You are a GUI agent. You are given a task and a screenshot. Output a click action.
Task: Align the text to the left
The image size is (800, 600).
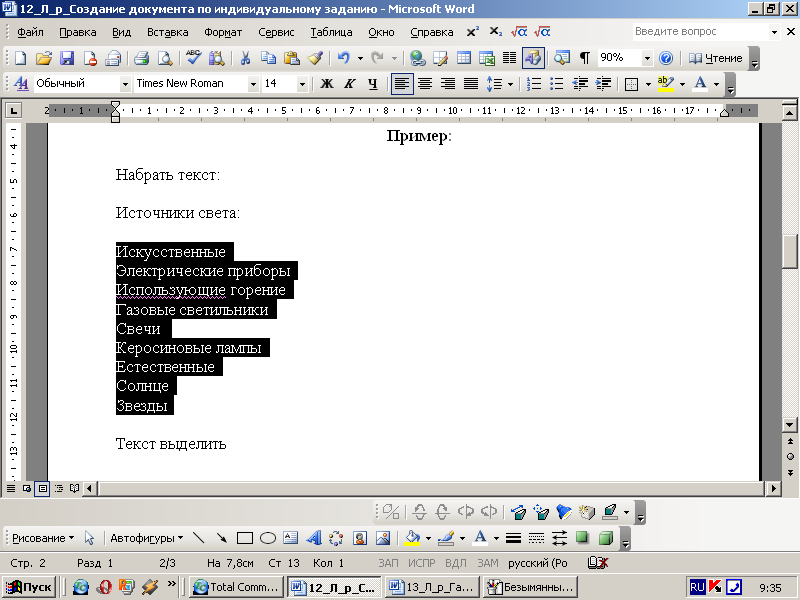[402, 84]
